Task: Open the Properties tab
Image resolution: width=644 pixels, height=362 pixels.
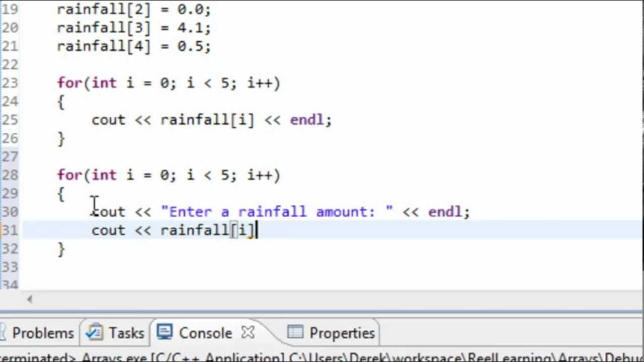Action: (x=342, y=333)
